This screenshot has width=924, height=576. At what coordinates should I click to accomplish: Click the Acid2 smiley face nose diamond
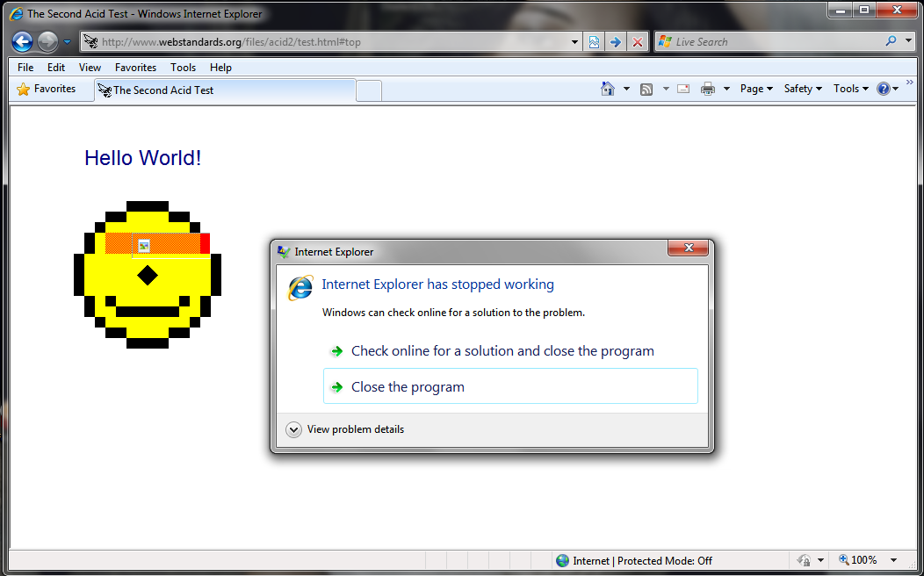point(148,275)
